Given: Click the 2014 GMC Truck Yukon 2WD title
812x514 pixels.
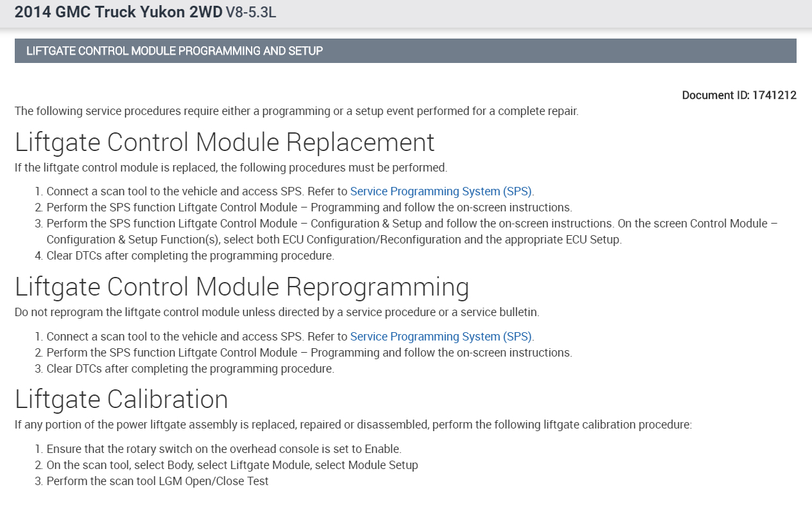Looking at the screenshot, I should point(118,12).
